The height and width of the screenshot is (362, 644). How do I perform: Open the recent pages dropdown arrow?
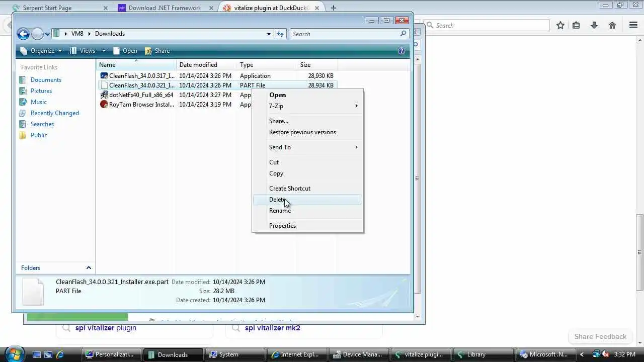pyautogui.click(x=47, y=34)
